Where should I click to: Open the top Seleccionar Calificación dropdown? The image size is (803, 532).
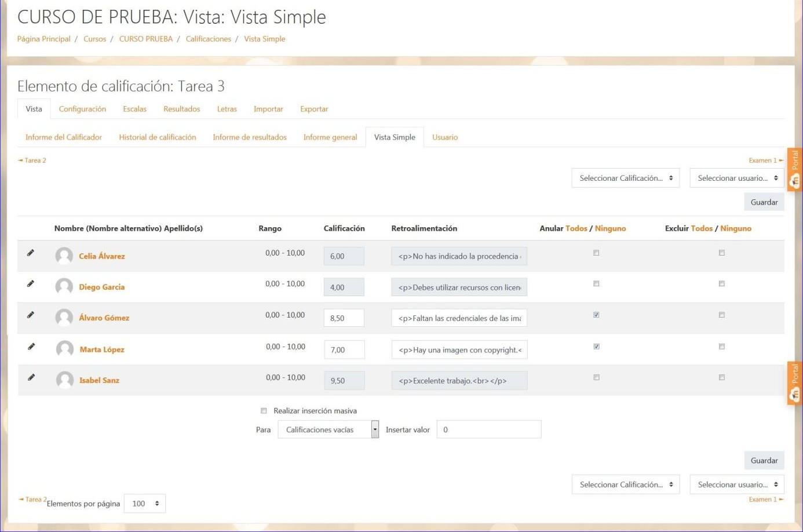[625, 178]
